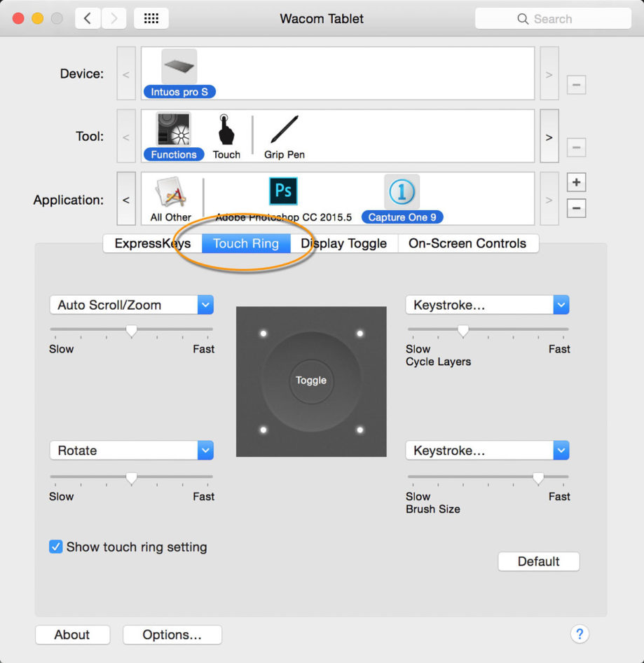Image resolution: width=644 pixels, height=663 pixels.
Task: Select the Intuos pro S device icon
Action: coord(179,67)
